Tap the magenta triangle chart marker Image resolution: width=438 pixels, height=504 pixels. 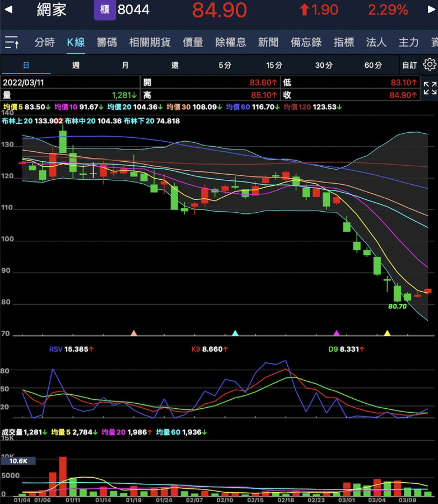tap(337, 333)
